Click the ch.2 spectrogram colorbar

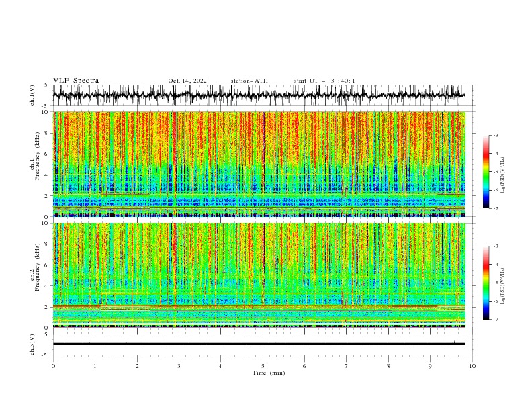coord(486,283)
